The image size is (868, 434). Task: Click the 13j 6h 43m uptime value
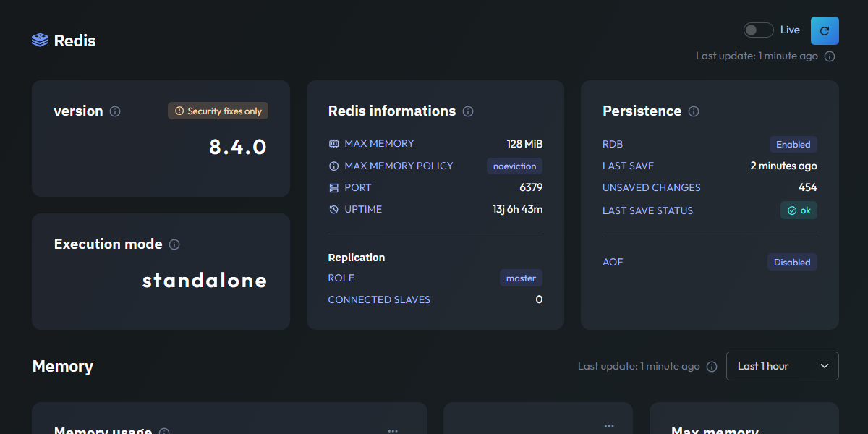[517, 209]
